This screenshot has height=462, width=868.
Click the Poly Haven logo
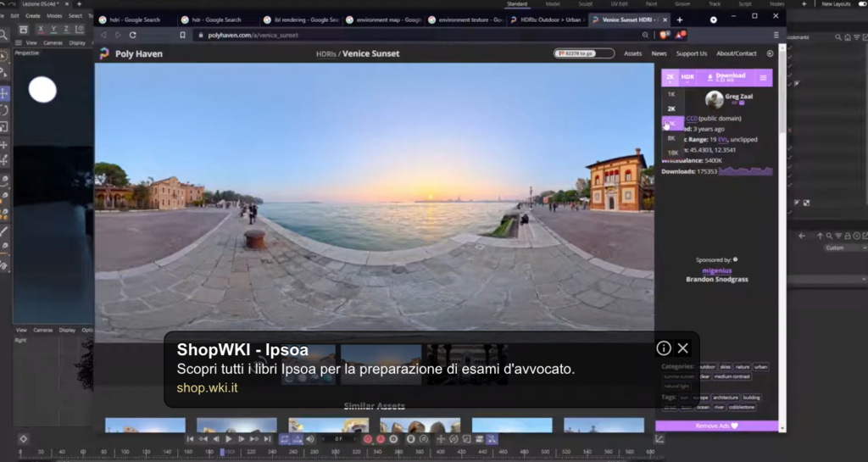(x=131, y=53)
